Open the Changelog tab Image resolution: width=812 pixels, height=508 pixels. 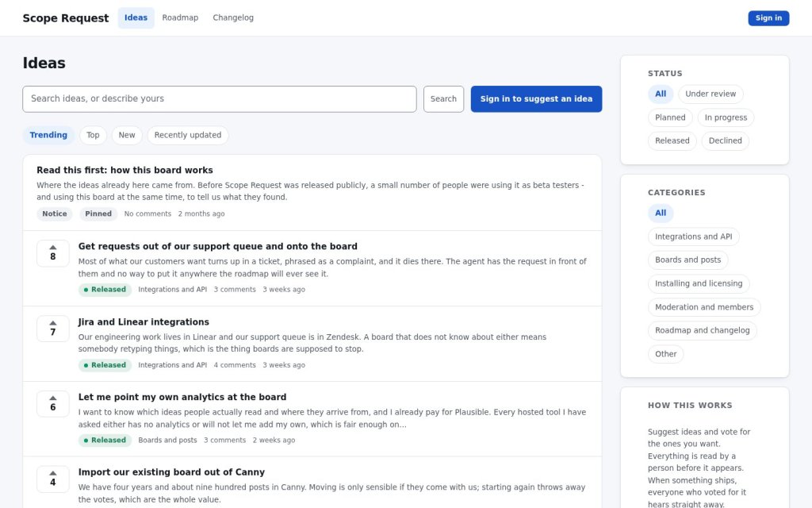(233, 17)
